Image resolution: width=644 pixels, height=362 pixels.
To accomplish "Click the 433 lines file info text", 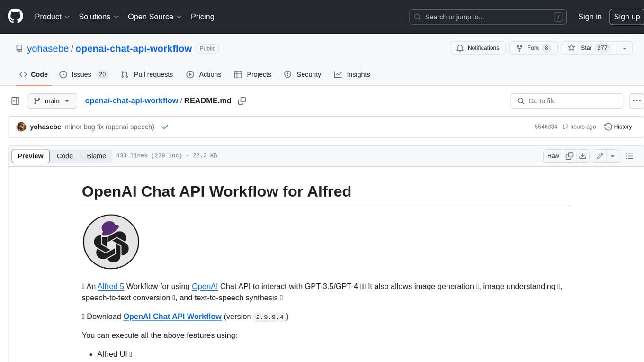I will point(166,156).
